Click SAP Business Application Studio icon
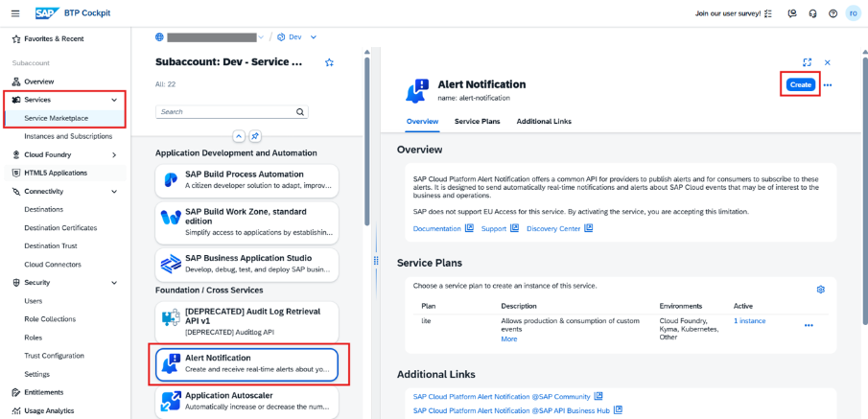Viewport: 868px width, 419px height. [171, 264]
